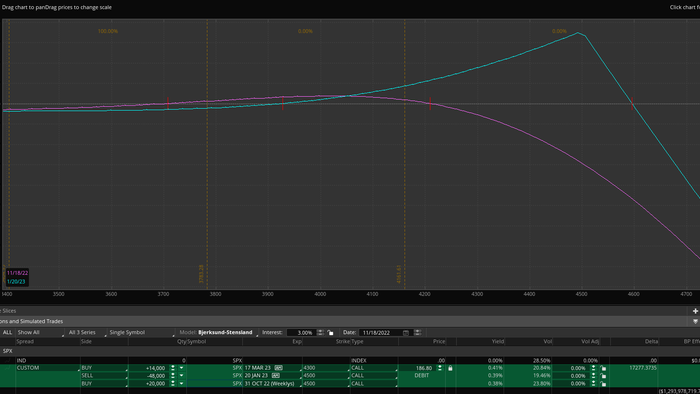Change SELL side on -48,000 row
The image size is (700, 394).
(x=104, y=376)
